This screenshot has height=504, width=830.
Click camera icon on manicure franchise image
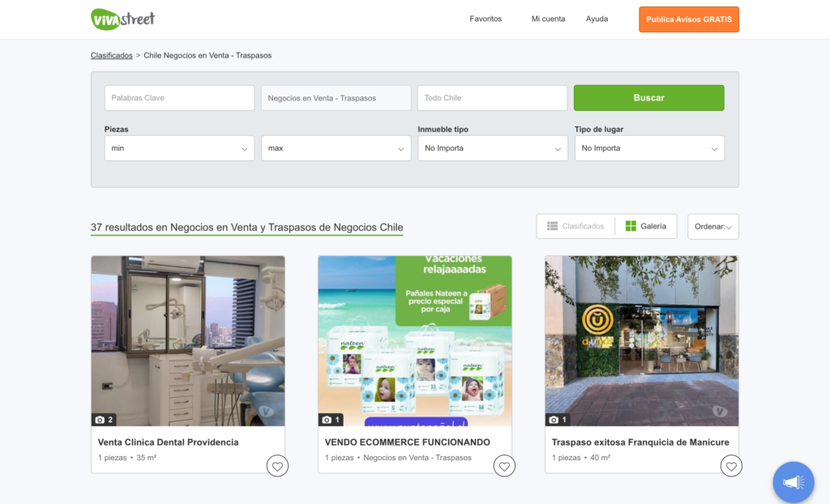[558, 420]
